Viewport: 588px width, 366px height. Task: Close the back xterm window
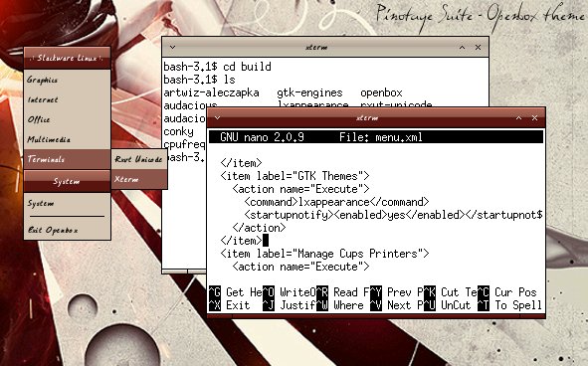pyautogui.click(x=479, y=48)
